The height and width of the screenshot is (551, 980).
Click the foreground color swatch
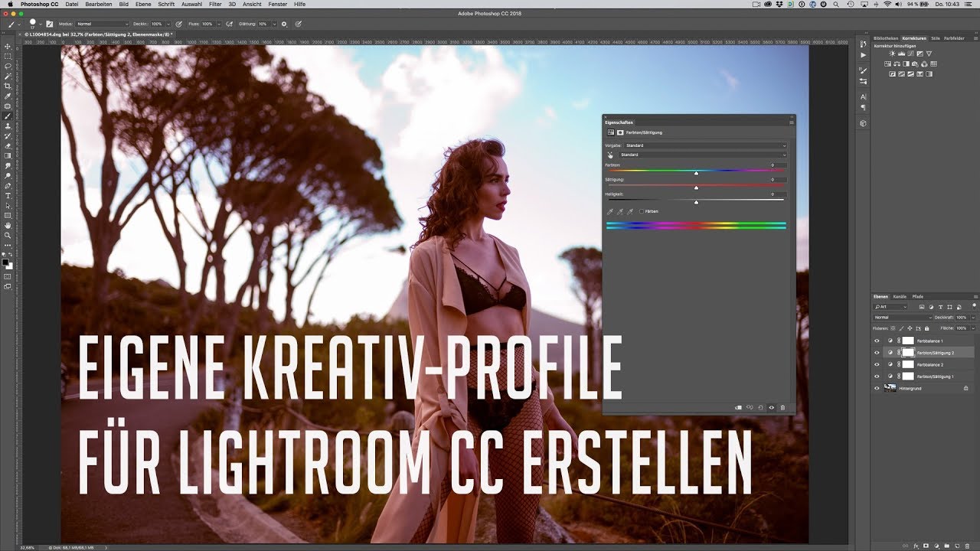5,262
